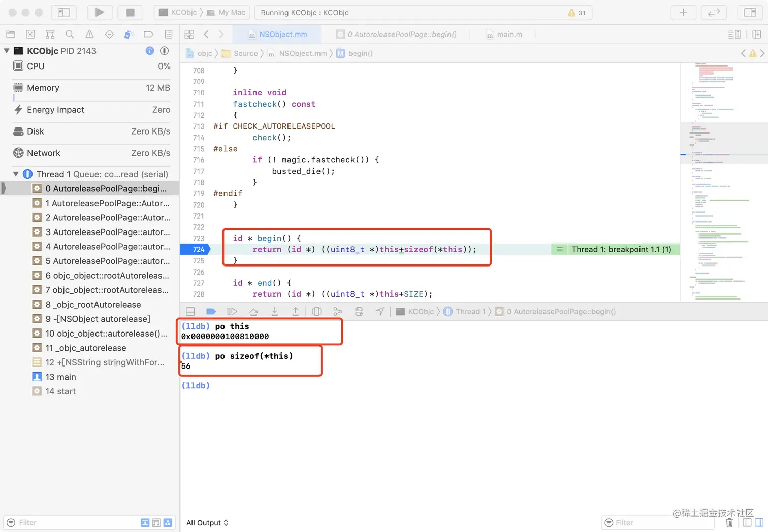The height and width of the screenshot is (532, 768).
Task: Click objc project in jump bar
Action: (x=199, y=53)
